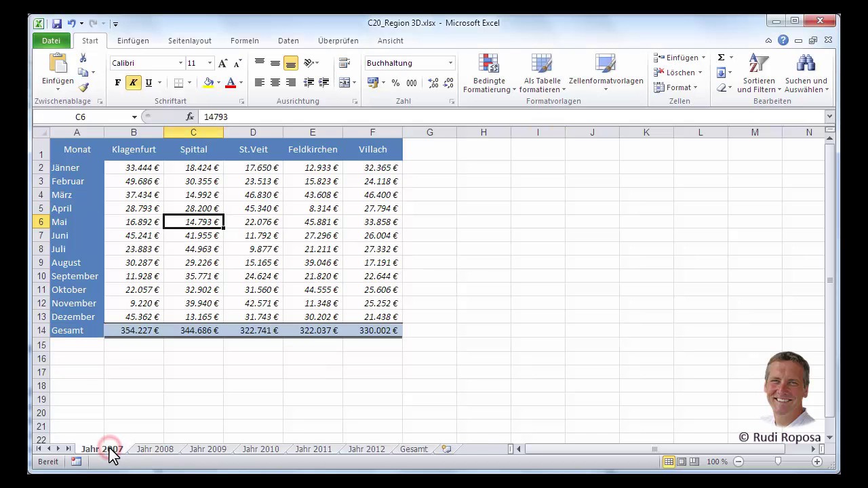The image size is (868, 488).
Task: Click the insert new worksheet icon
Action: pos(446,449)
